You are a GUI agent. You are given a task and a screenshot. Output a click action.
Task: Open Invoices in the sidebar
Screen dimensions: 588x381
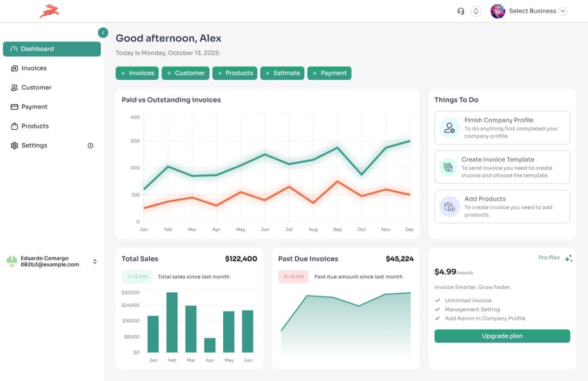(x=52, y=68)
